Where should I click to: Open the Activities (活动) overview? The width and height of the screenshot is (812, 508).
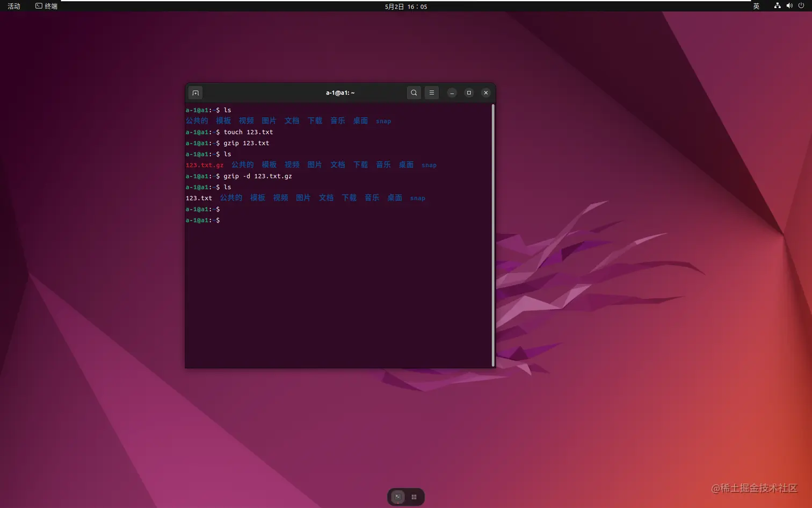[13, 6]
